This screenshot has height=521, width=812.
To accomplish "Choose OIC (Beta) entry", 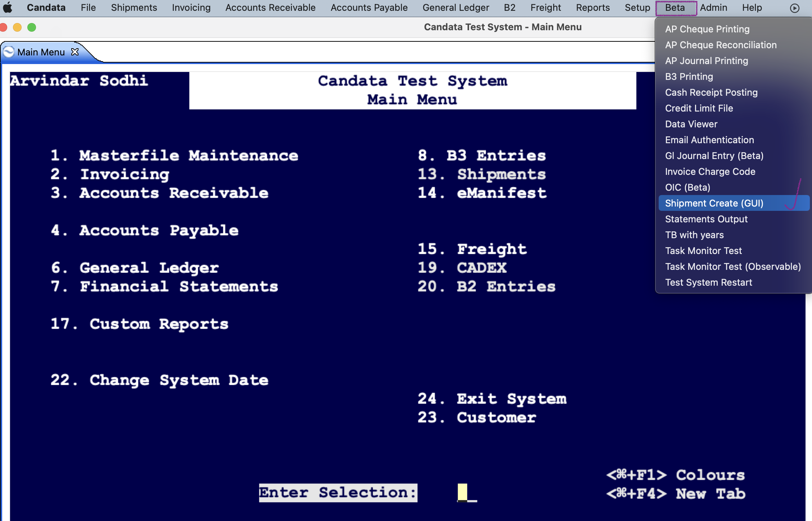I will pos(734,187).
